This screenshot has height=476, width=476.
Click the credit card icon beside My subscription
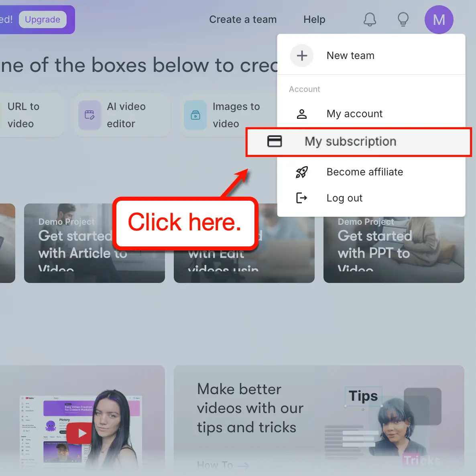coord(275,141)
